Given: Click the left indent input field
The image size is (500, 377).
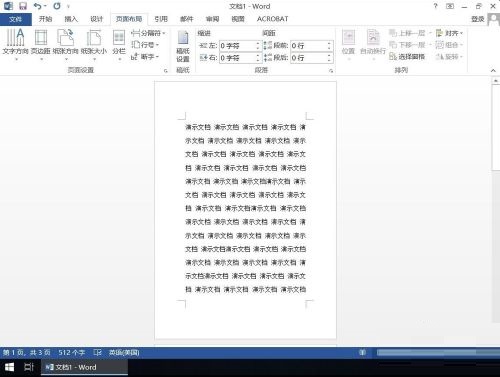Looking at the screenshot, I should tap(238, 45).
